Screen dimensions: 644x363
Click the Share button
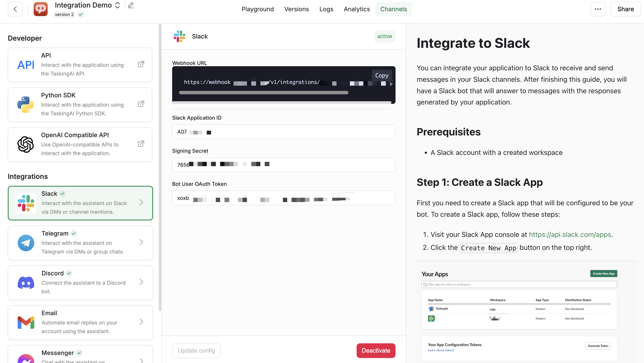point(625,9)
